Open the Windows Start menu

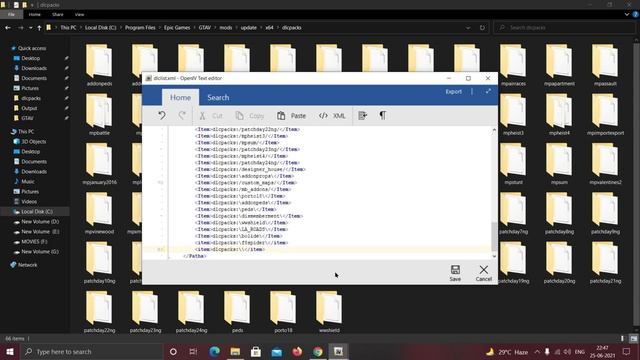coord(10,351)
